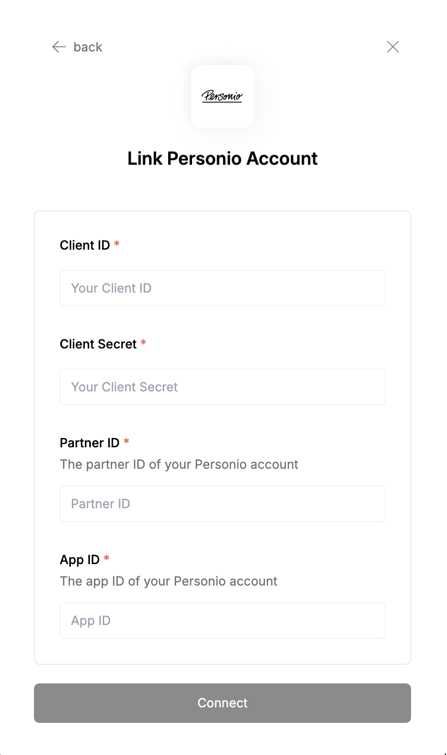447x755 pixels.
Task: Click the Personio logo icon
Action: pyautogui.click(x=222, y=96)
